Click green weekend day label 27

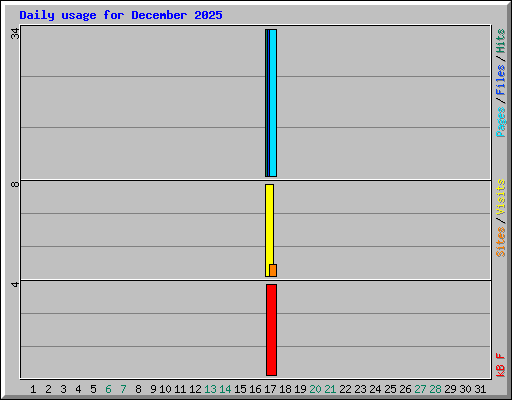(420, 389)
